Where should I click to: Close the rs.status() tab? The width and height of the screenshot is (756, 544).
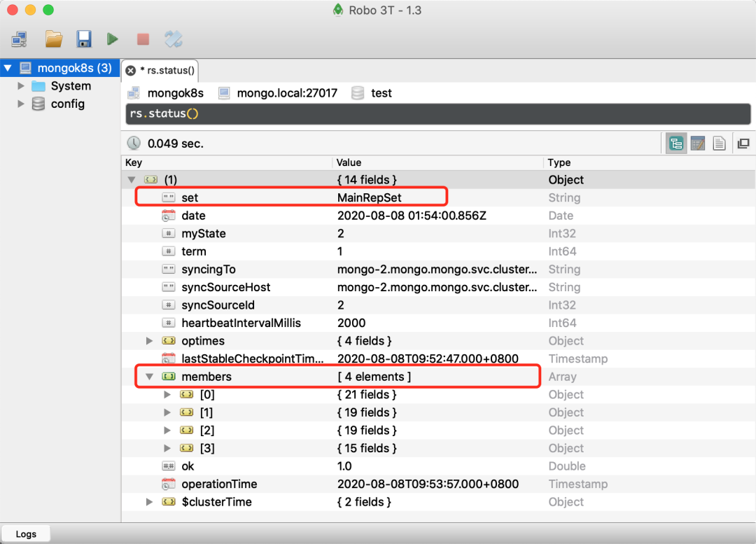[131, 71]
